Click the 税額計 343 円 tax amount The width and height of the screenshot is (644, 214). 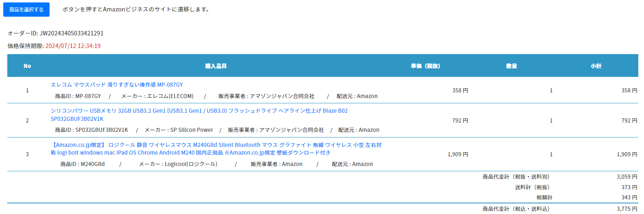pos(629,197)
